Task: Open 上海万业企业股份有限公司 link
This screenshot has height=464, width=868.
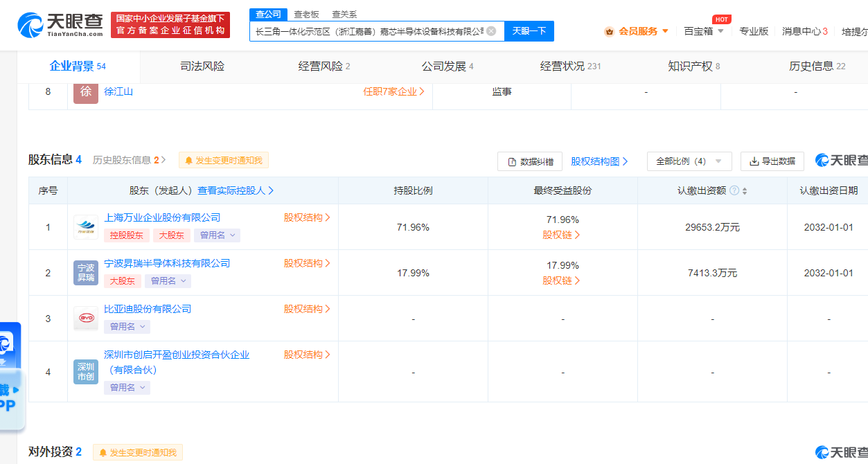Action: [x=162, y=217]
